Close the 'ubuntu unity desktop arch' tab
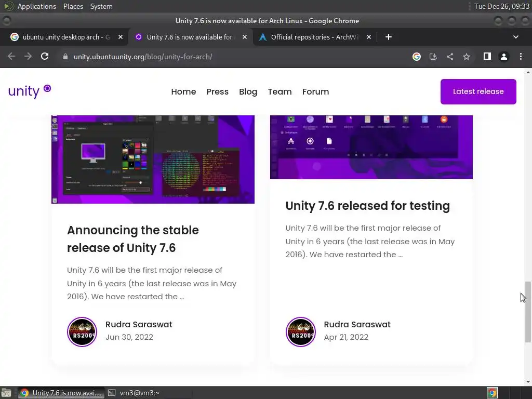 tap(121, 37)
